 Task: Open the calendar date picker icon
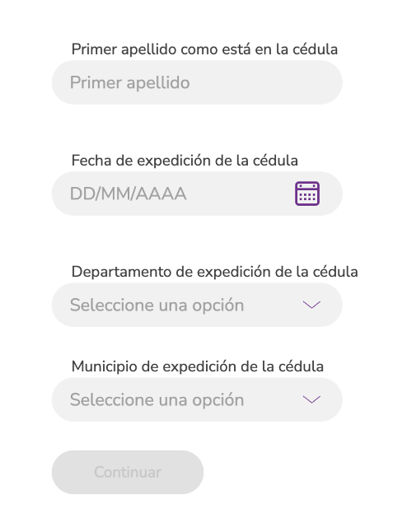pyautogui.click(x=307, y=194)
